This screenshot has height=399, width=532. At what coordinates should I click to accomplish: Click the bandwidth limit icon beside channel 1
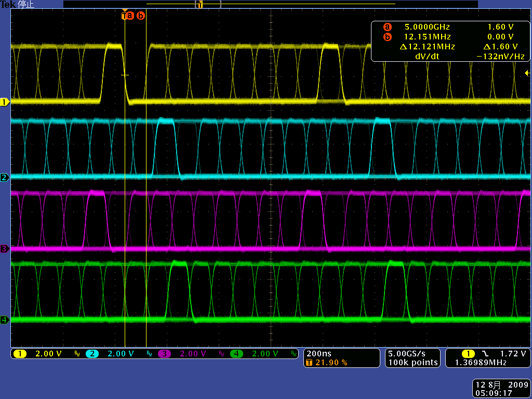(77, 354)
